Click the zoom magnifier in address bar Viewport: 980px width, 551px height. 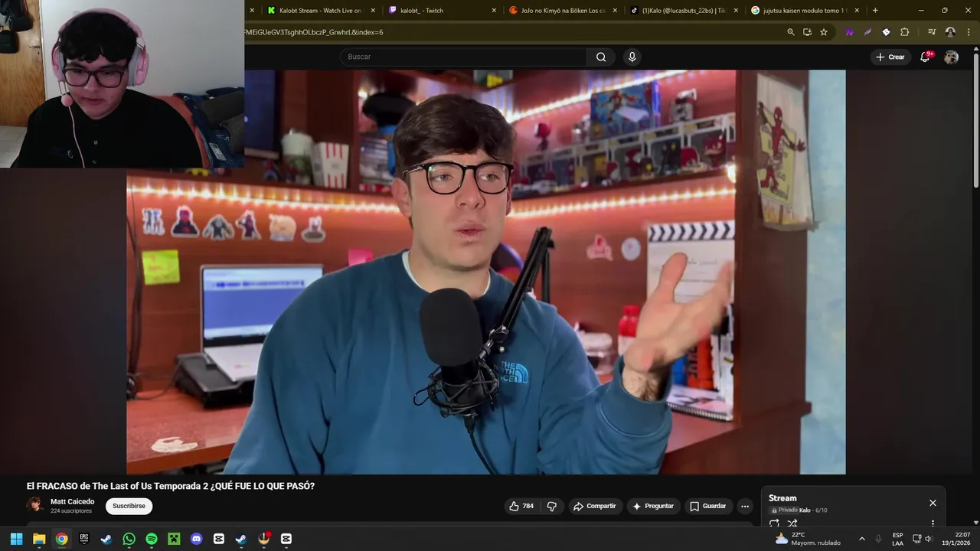[791, 32]
